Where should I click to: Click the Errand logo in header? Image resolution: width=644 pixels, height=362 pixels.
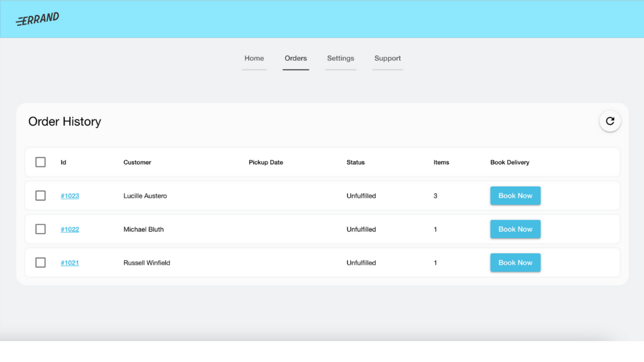[x=38, y=19]
